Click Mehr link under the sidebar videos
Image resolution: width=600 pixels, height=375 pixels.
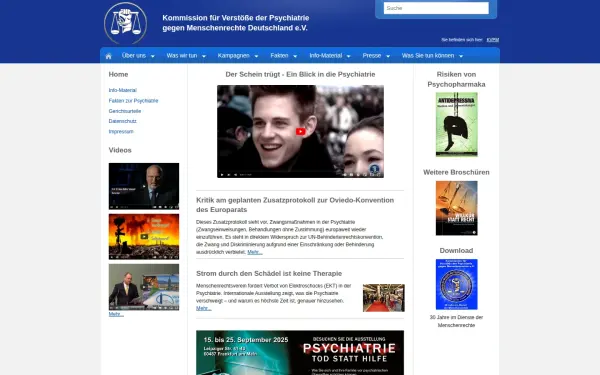pos(116,314)
